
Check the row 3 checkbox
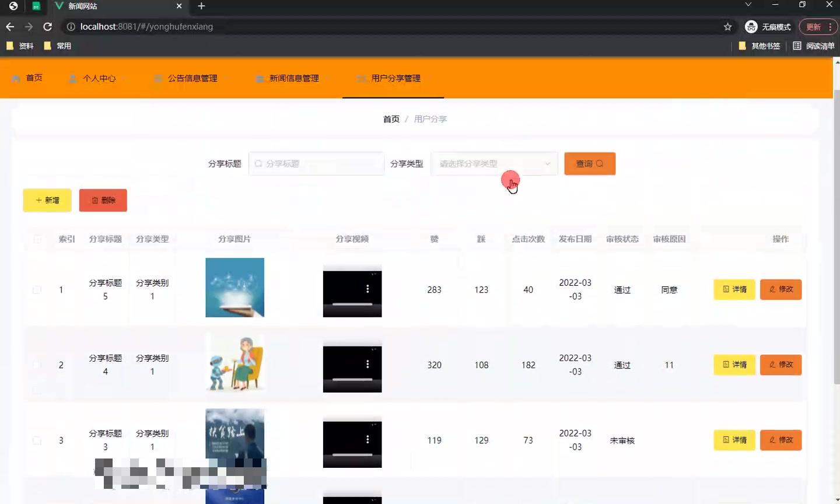37,440
